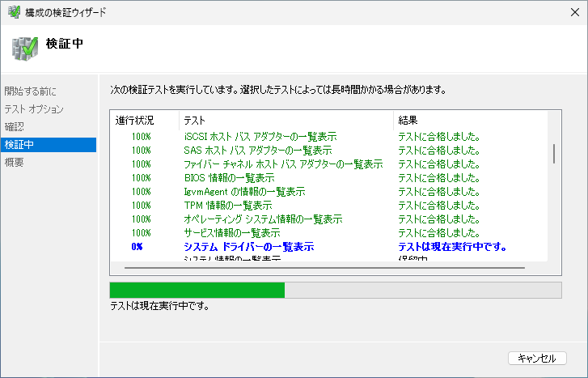Viewport: 588px width, 378px height.
Task: Click 100% cell of the iSCSI row
Action: pos(141,137)
